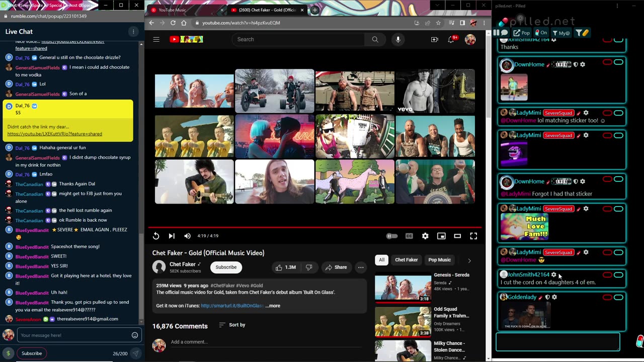Expand filter chips with right chevron
Screen dimensions: 644x362
pyautogui.click(x=469, y=260)
